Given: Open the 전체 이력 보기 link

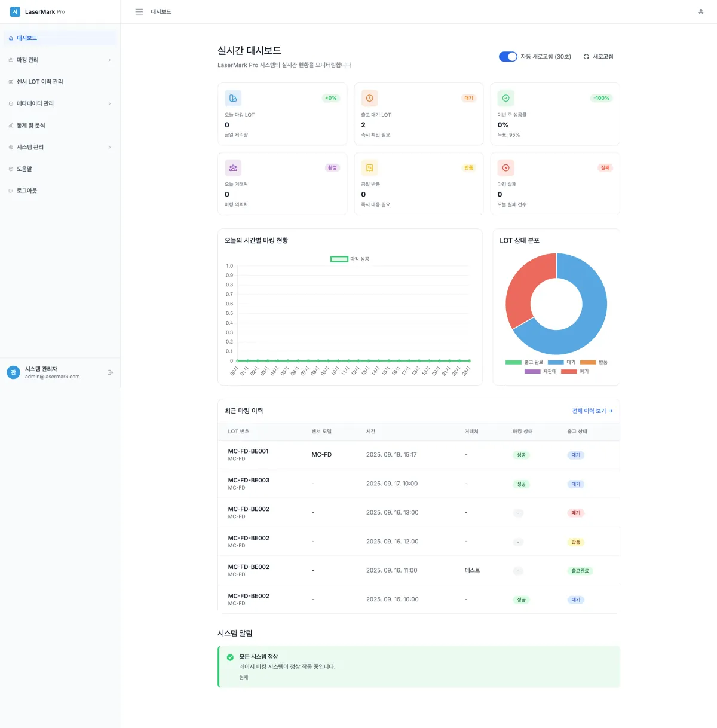Looking at the screenshot, I should click(592, 411).
